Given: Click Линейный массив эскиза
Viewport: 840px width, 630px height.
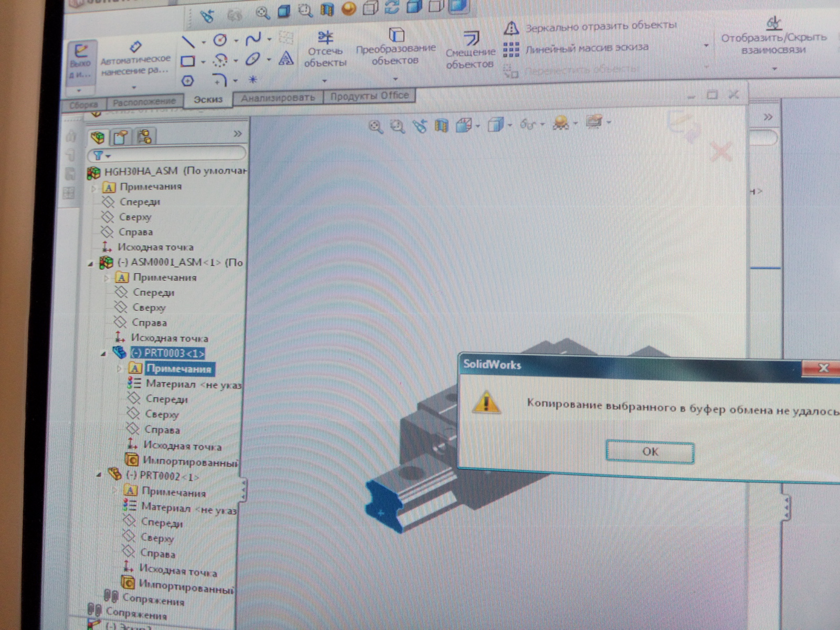Looking at the screenshot, I should 576,48.
